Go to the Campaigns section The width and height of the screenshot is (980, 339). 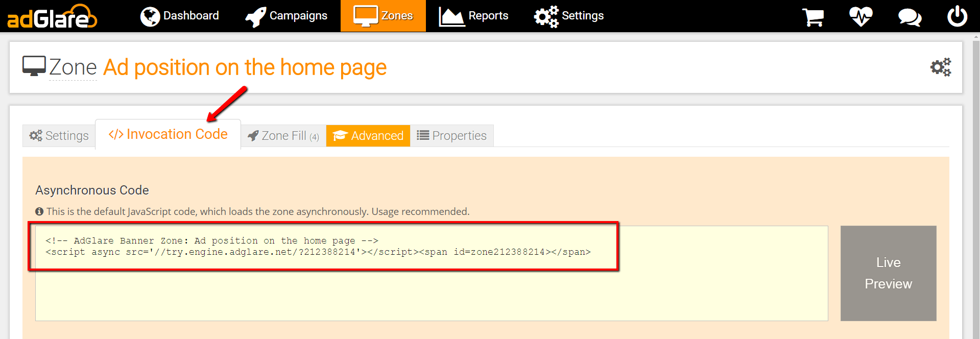tap(286, 16)
